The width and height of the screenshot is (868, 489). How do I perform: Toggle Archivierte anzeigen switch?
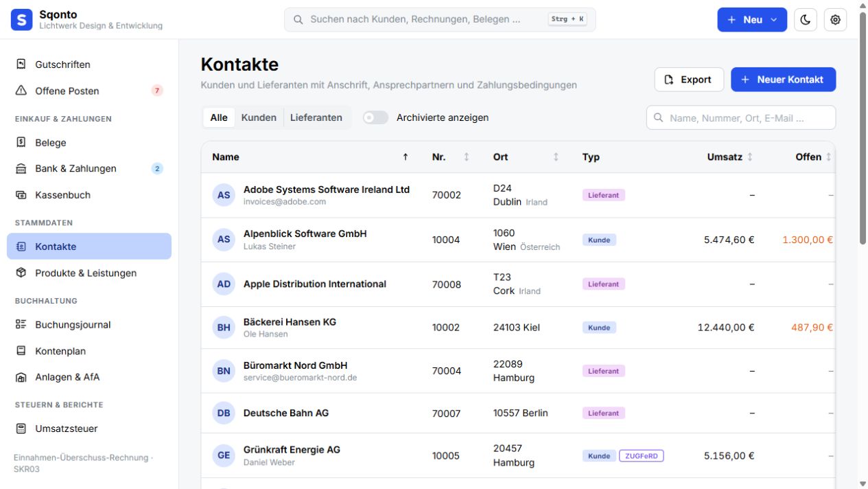tap(375, 117)
